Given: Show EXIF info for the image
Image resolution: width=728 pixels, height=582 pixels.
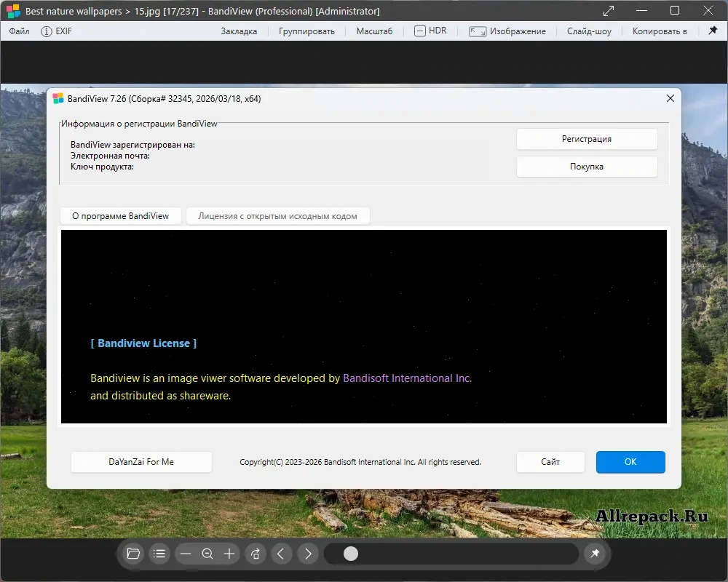Looking at the screenshot, I should [56, 31].
